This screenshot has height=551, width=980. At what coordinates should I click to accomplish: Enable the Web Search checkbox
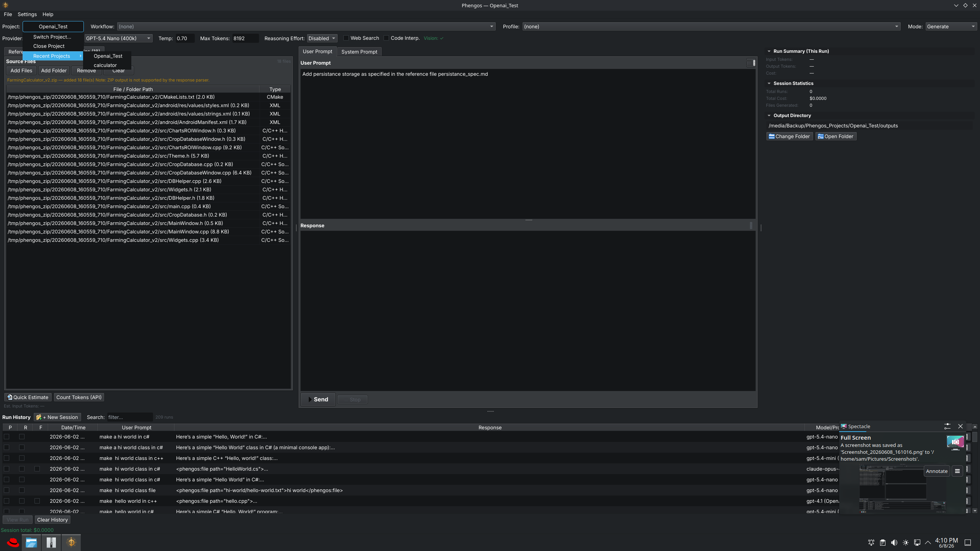[346, 38]
